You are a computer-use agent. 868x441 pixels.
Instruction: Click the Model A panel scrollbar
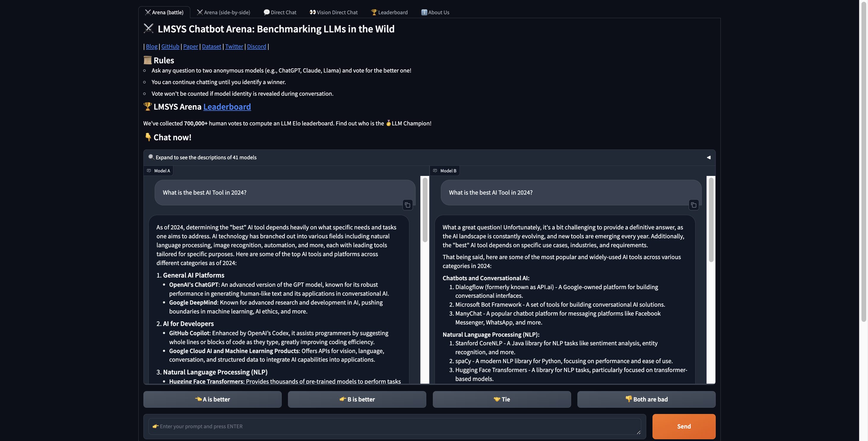pos(425,210)
